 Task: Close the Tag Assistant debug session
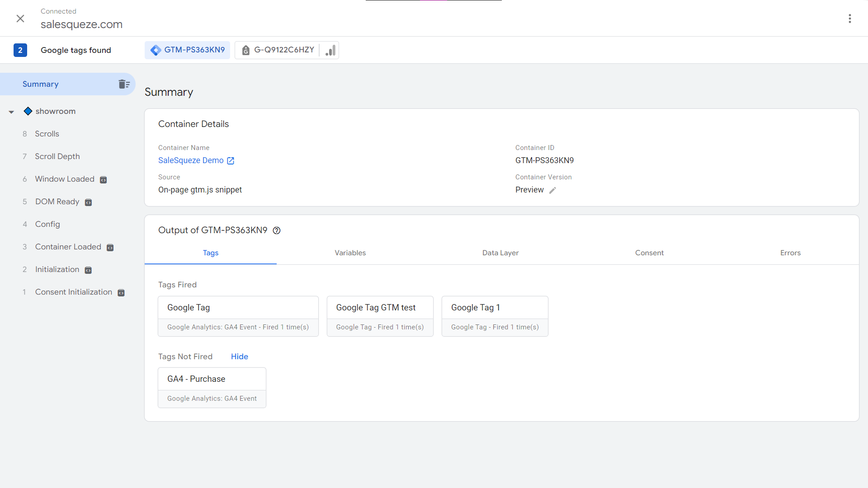click(x=20, y=19)
